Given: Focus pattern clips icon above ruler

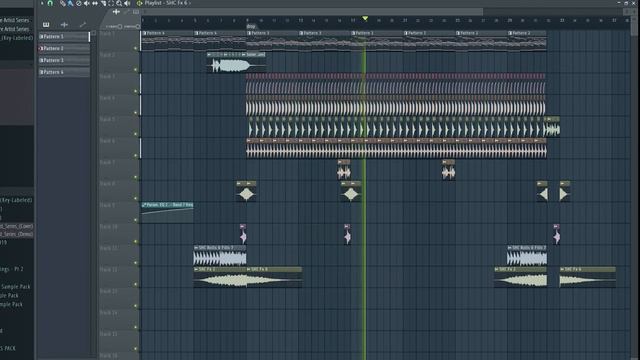Looking at the screenshot, I should [x=136, y=12].
